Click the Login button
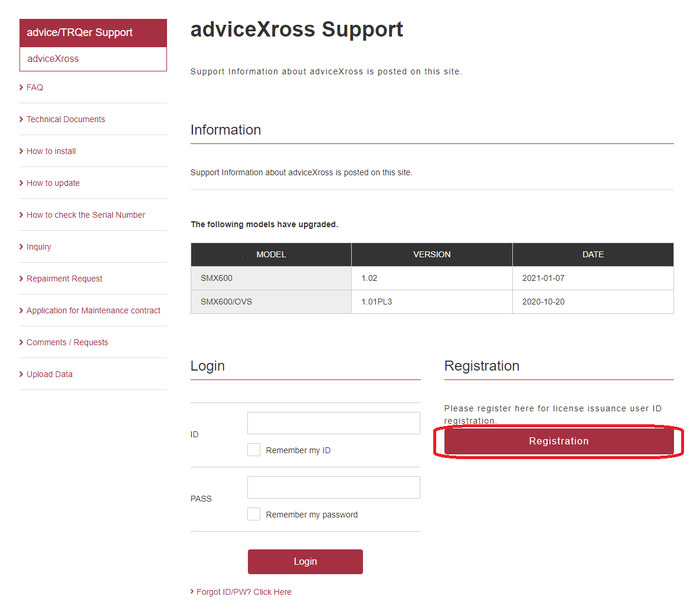Viewport: 700px width, 609px height. click(x=305, y=562)
